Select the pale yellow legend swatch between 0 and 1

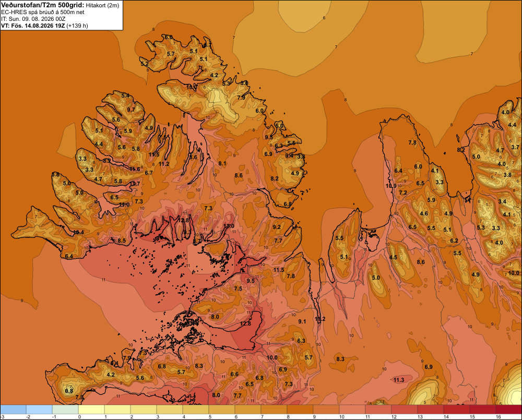(91, 410)
